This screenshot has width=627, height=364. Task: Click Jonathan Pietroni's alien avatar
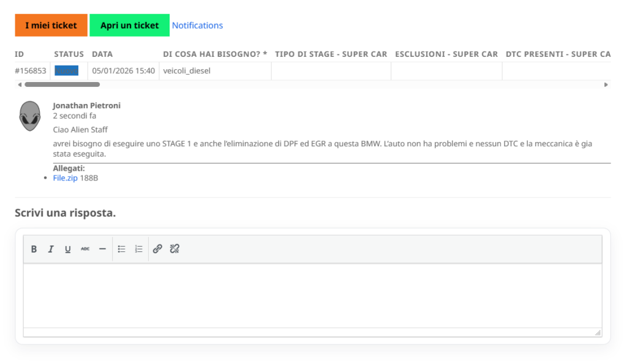[x=29, y=116]
